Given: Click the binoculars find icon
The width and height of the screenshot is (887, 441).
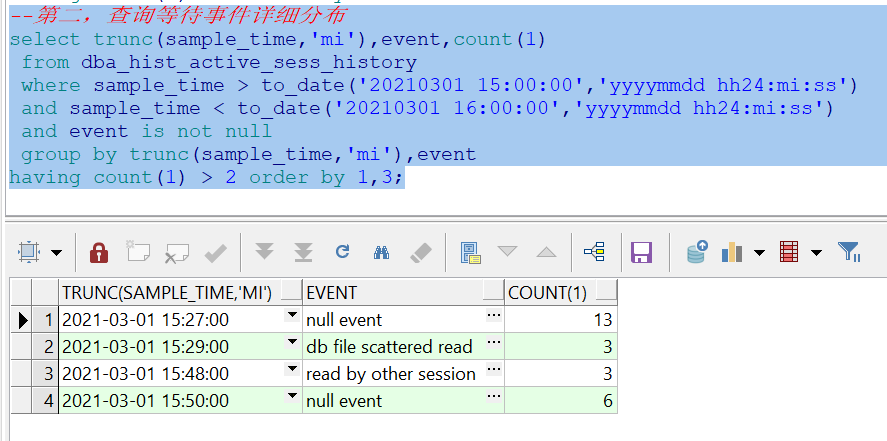Looking at the screenshot, I should tap(381, 252).
